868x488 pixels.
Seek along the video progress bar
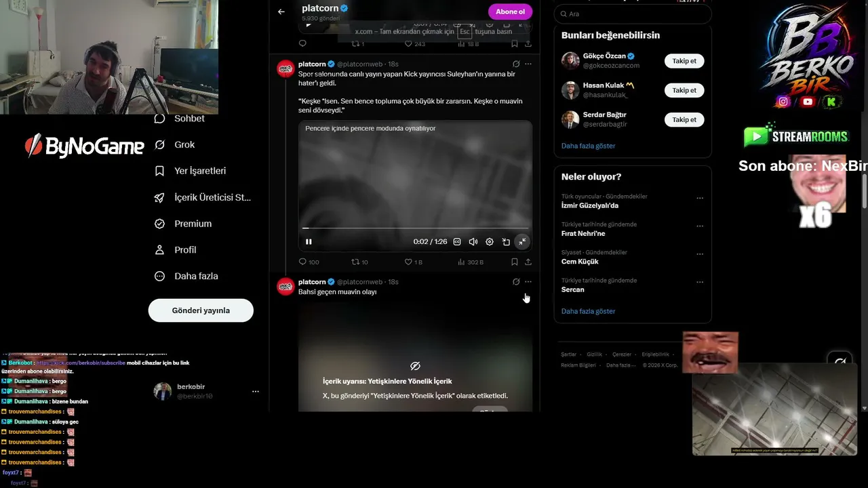coord(415,228)
